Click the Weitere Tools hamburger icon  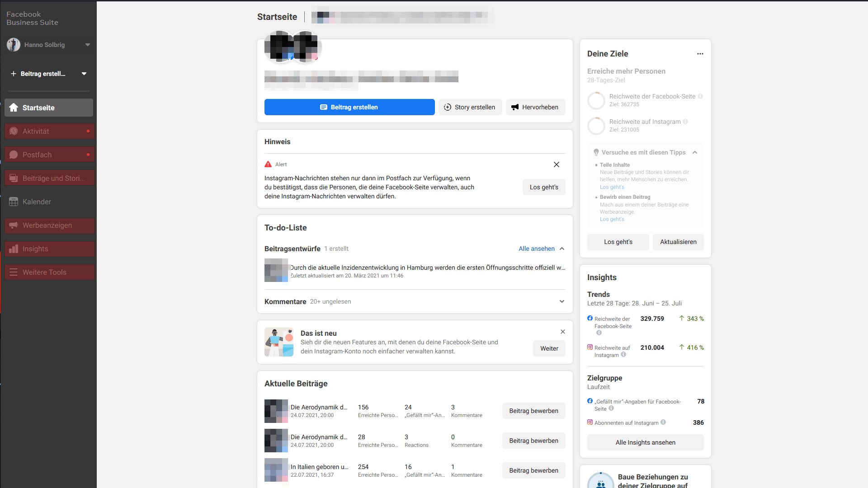(14, 272)
